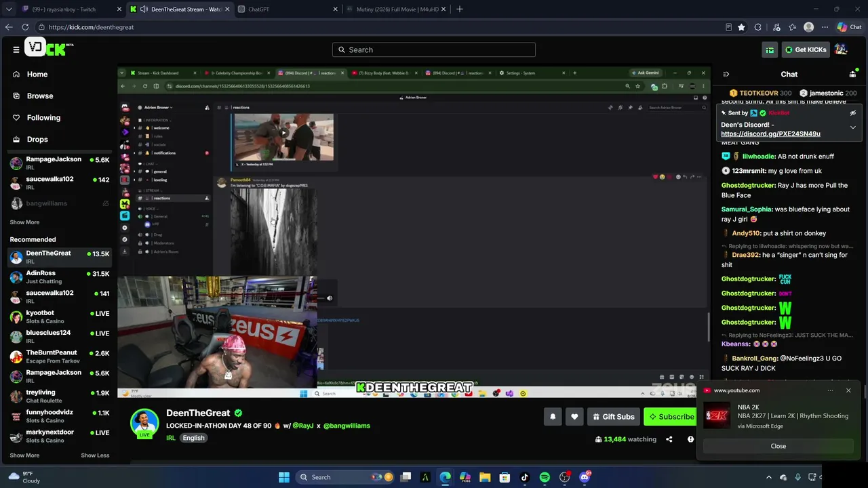Open TheBurntPeanut recommended channel
868x488 pixels.
click(x=60, y=357)
